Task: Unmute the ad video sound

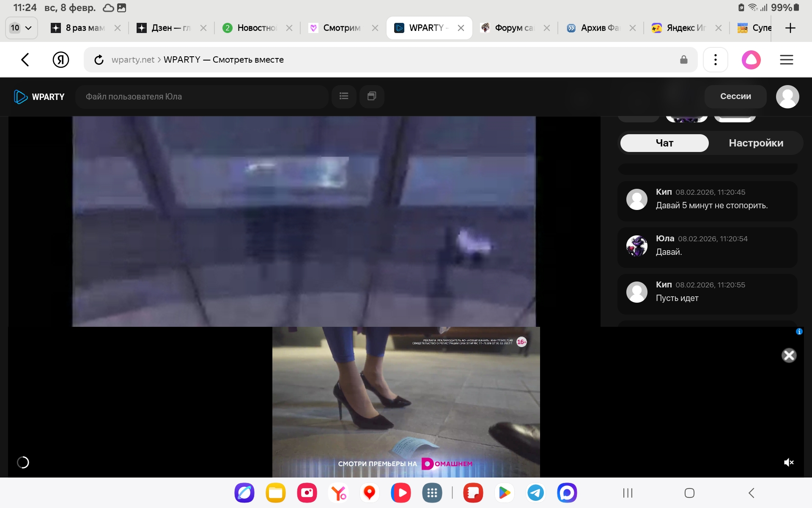Action: (789, 462)
